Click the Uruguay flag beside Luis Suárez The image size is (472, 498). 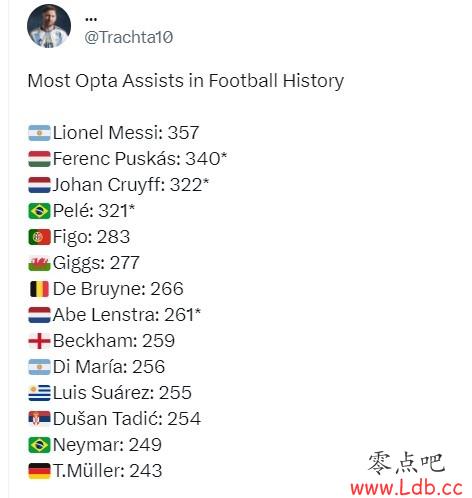[x=39, y=393]
